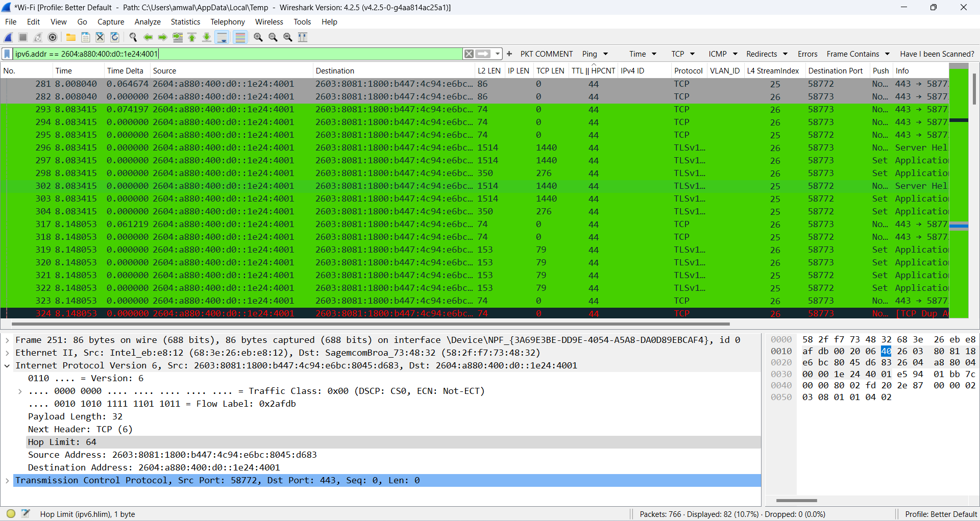Collapse the Internet Protocol Version 6 section
This screenshot has height=521, width=980.
(x=7, y=365)
